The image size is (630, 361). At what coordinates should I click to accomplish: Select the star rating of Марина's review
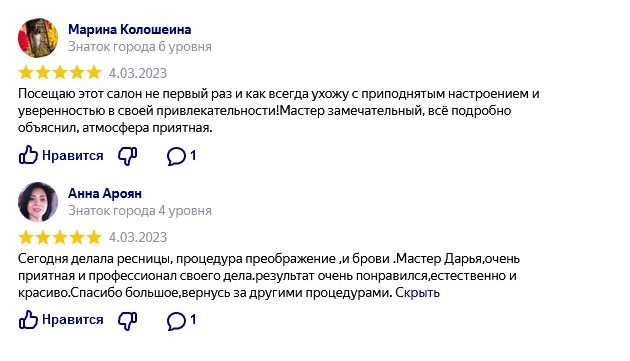click(60, 73)
